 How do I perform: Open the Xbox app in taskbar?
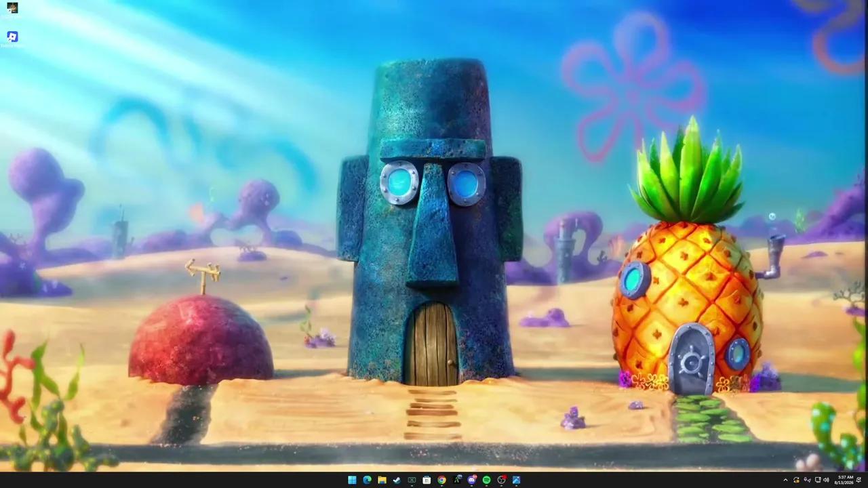pos(412,480)
